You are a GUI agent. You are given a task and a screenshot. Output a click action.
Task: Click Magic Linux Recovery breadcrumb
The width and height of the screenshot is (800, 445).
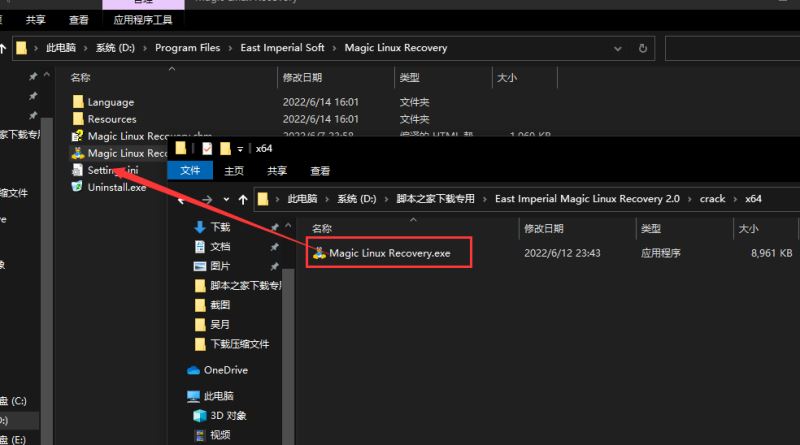[395, 48]
